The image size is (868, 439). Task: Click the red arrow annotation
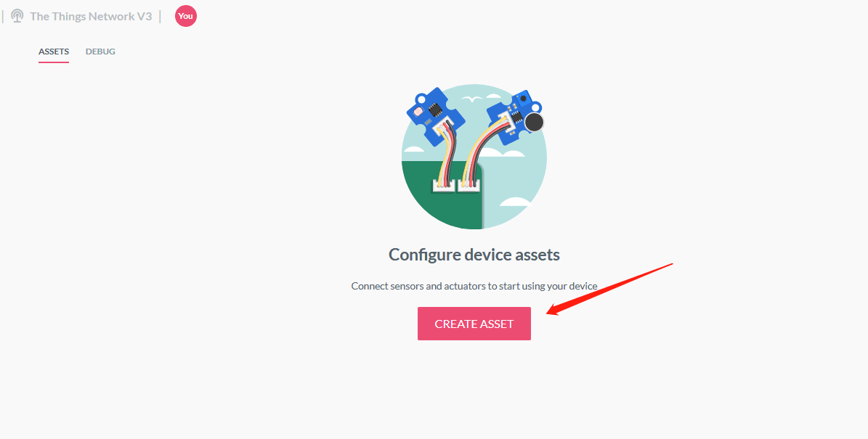point(609,290)
